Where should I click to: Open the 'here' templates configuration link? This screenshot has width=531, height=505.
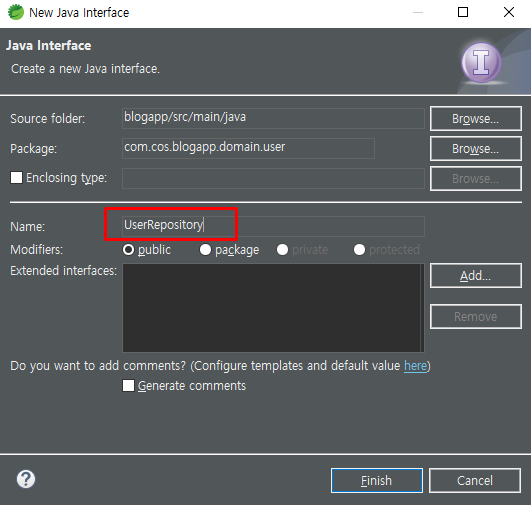[x=415, y=366]
